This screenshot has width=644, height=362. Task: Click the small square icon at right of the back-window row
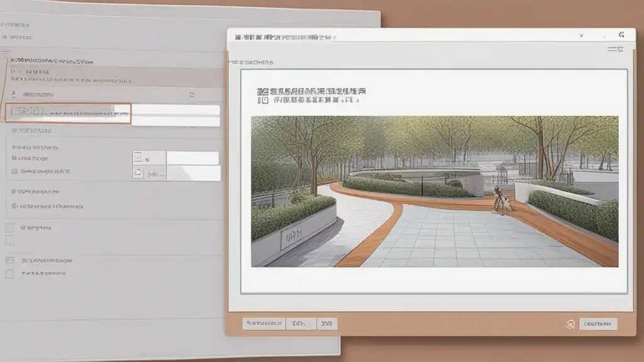click(x=191, y=95)
